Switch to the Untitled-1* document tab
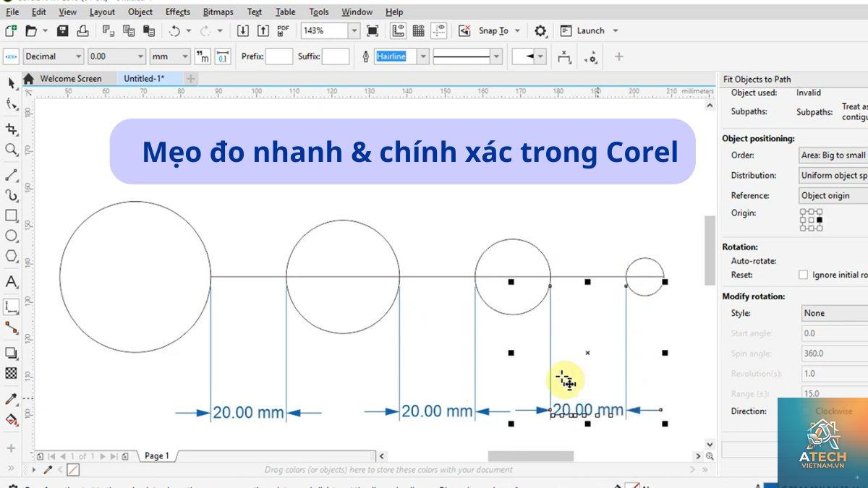This screenshot has width=868, height=488. point(143,78)
